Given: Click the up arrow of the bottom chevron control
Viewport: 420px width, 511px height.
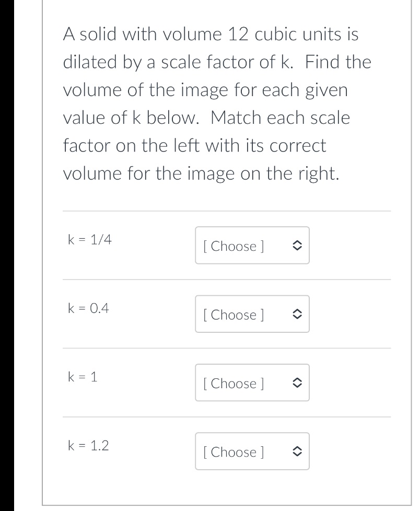Looking at the screenshot, I should click(x=296, y=449).
